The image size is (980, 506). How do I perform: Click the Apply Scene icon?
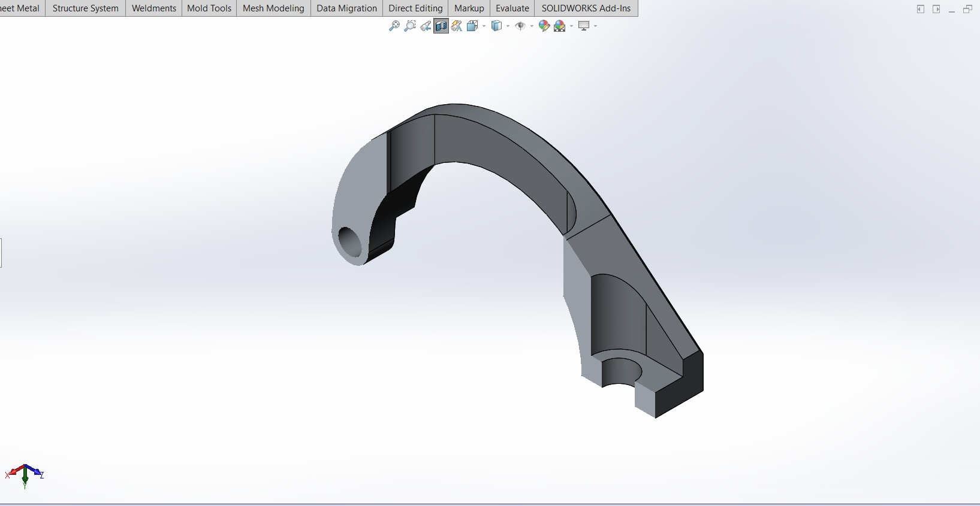tap(560, 26)
